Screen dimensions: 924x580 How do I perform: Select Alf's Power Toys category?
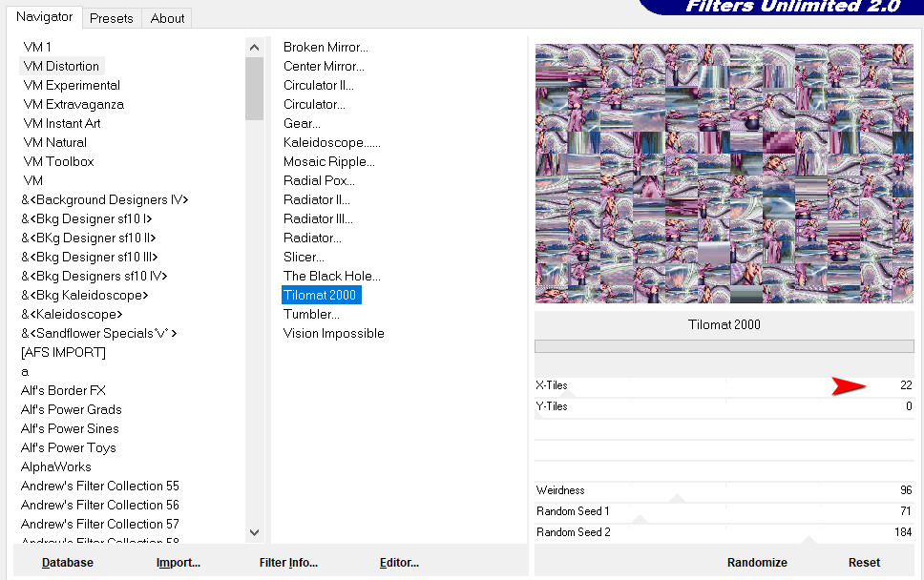coord(68,447)
